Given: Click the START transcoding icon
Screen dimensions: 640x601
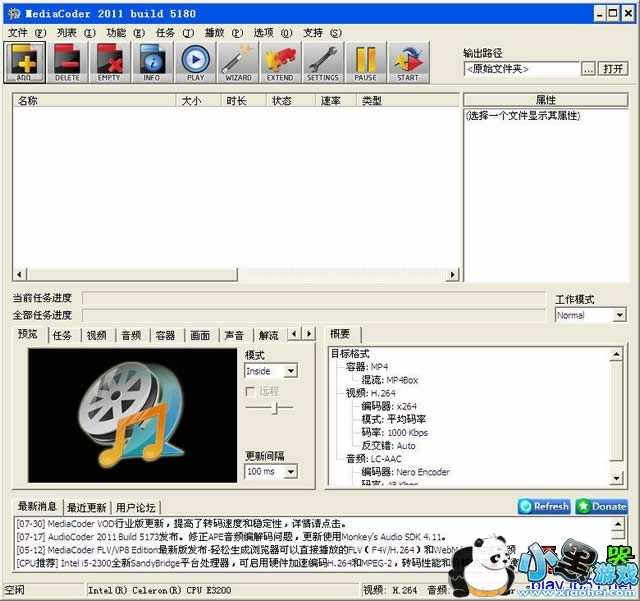Looking at the screenshot, I should (x=408, y=62).
